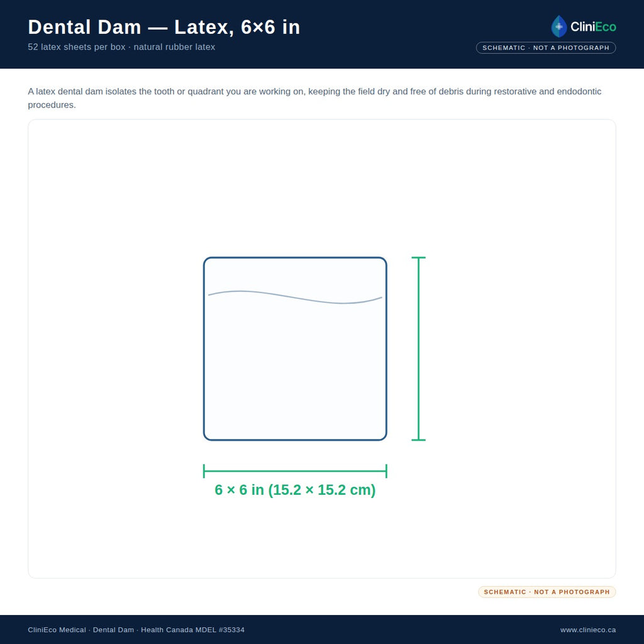Viewport: 644px width, 644px height.
Task: Click the Dental Dam text in the footer
Action: tap(113, 630)
